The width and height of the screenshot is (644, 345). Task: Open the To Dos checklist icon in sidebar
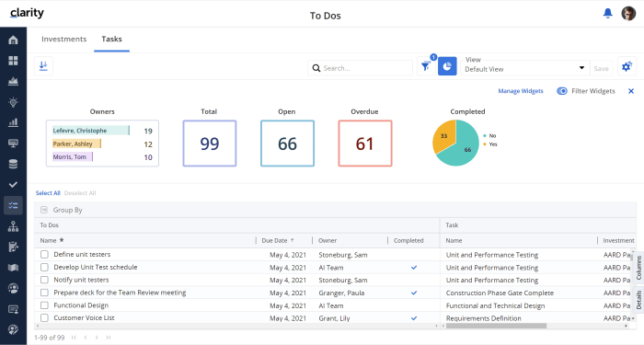tap(13, 205)
